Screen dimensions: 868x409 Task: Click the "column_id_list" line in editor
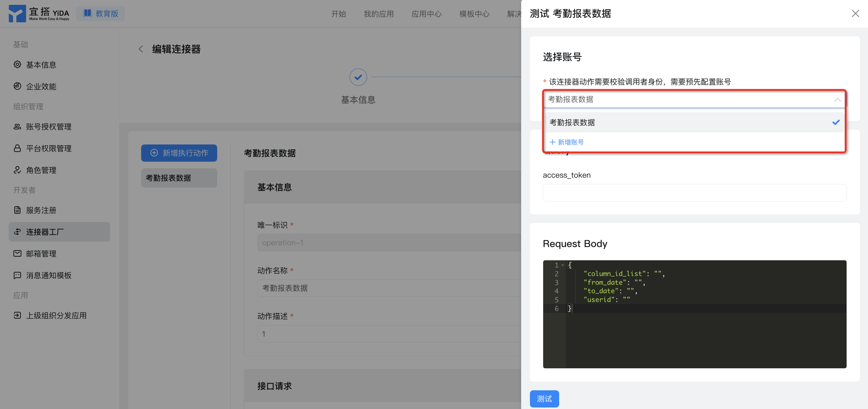[624, 274]
